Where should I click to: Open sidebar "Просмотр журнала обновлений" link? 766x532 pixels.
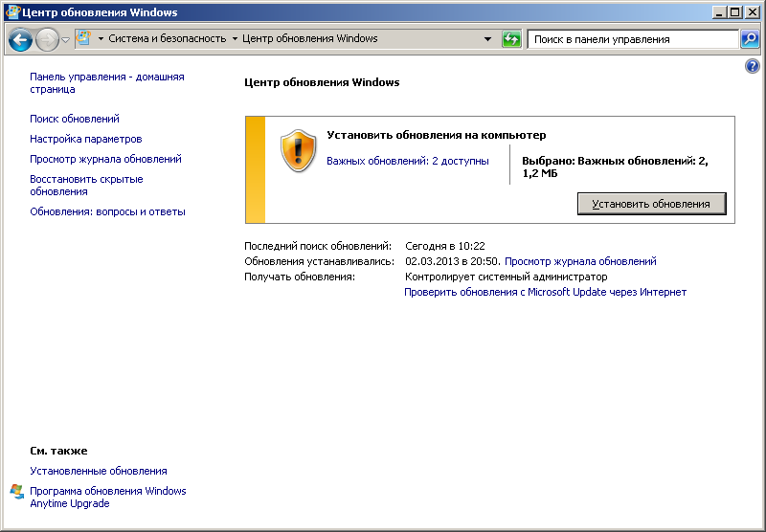pyautogui.click(x=105, y=159)
